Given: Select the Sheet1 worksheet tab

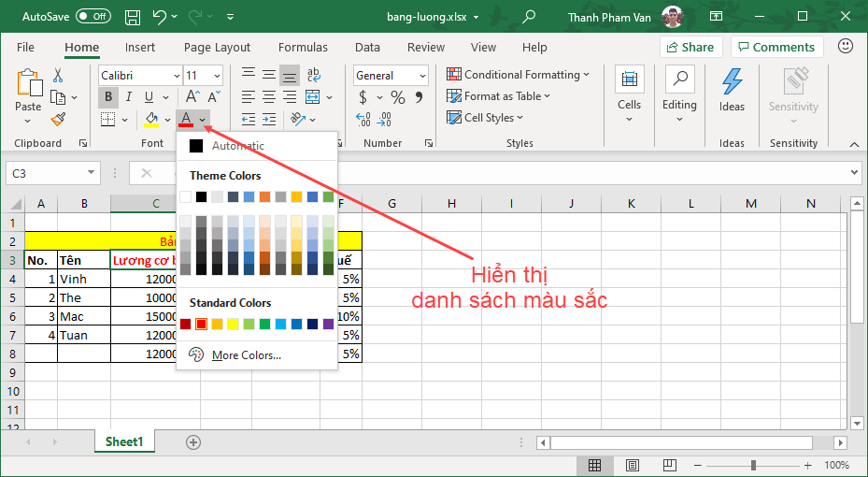Looking at the screenshot, I should [x=124, y=441].
